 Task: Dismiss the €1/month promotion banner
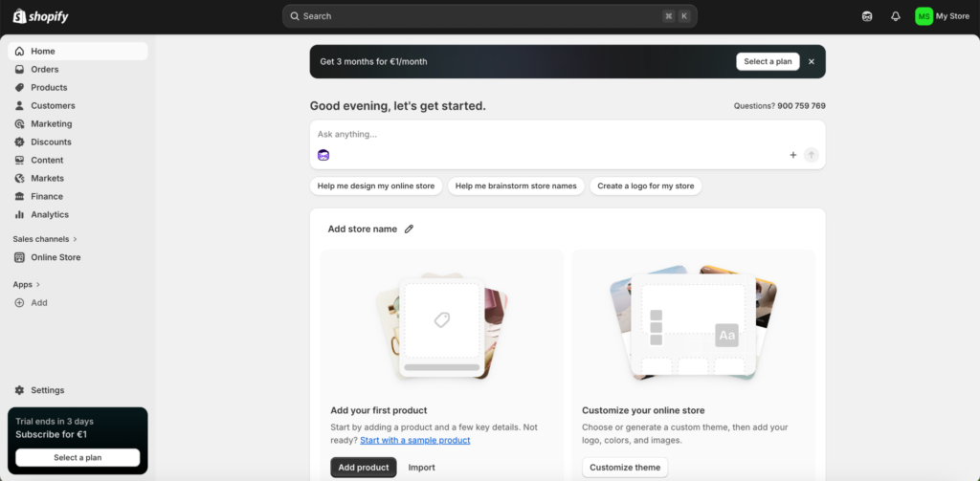812,61
